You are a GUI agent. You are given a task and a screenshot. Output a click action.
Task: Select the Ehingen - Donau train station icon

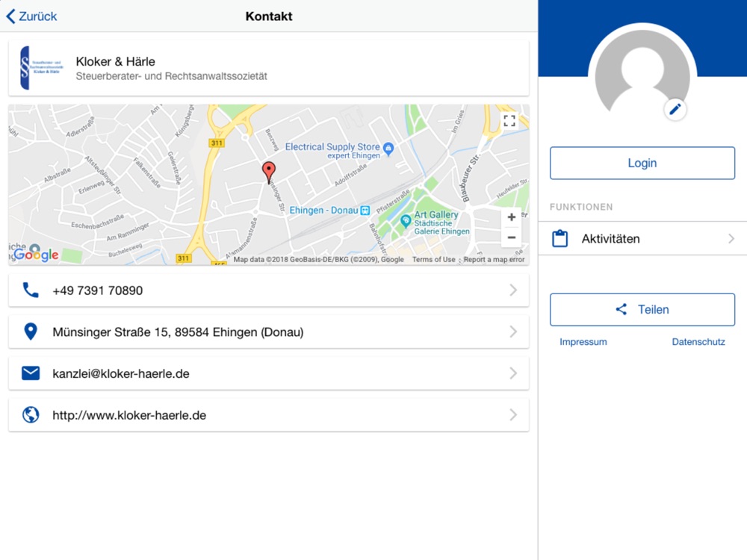point(365,210)
